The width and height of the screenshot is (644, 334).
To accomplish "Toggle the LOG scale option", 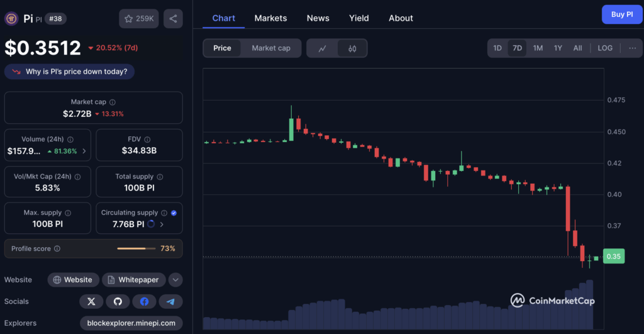I will click(x=605, y=48).
